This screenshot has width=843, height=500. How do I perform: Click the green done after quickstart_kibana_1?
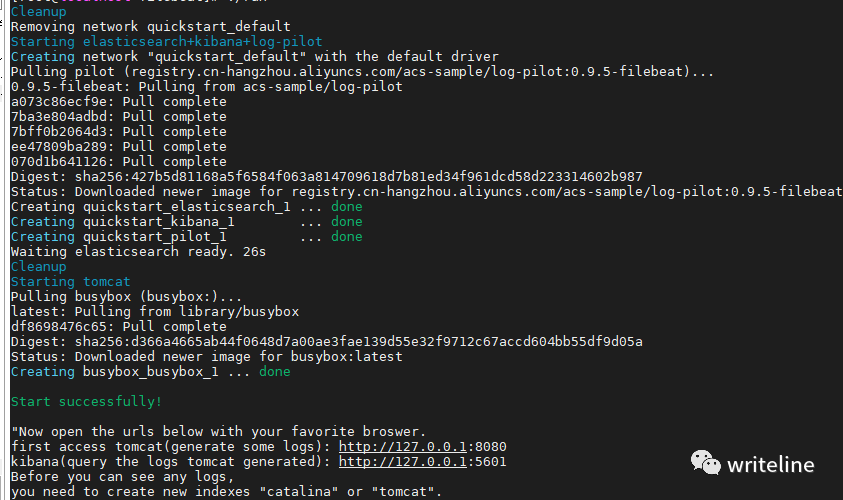point(346,222)
